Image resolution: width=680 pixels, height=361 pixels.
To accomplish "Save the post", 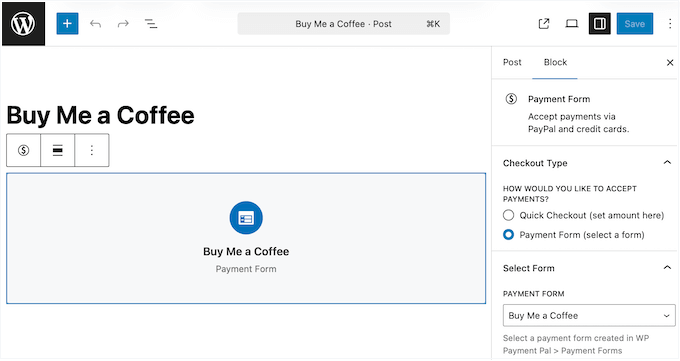I will (x=634, y=24).
